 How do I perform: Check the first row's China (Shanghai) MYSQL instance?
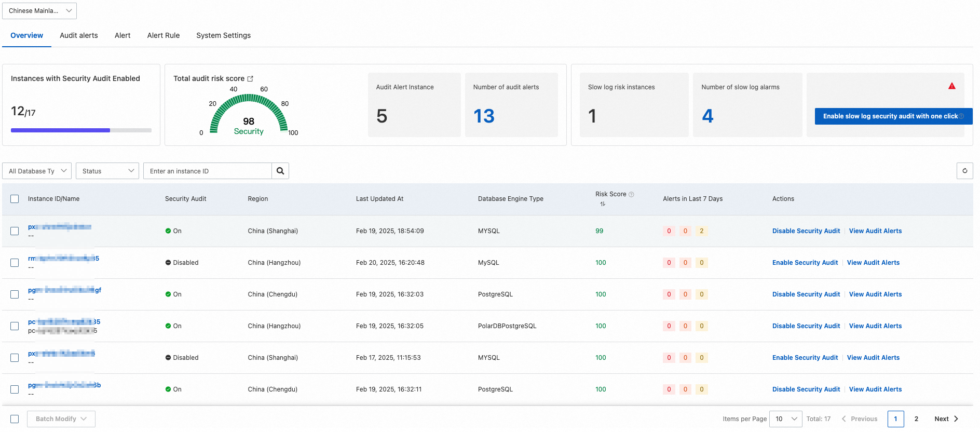point(15,231)
